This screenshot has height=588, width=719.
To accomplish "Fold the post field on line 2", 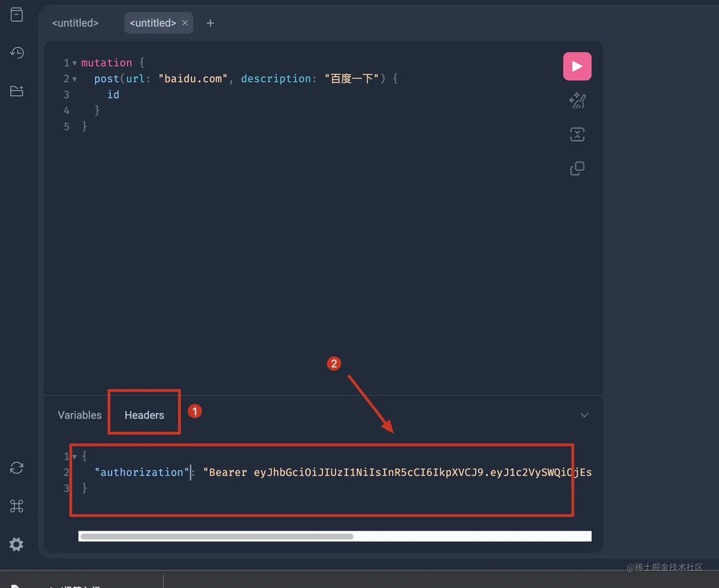I will 74,79.
